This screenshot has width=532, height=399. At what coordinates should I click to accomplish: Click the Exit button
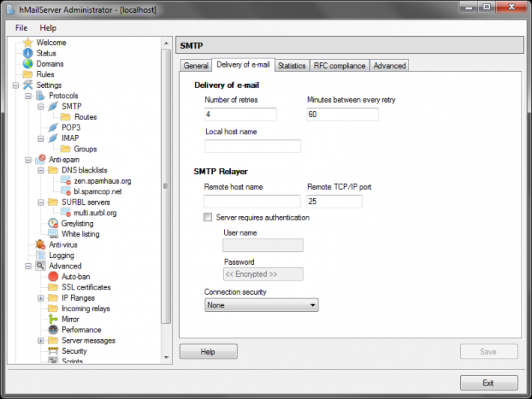coord(489,382)
